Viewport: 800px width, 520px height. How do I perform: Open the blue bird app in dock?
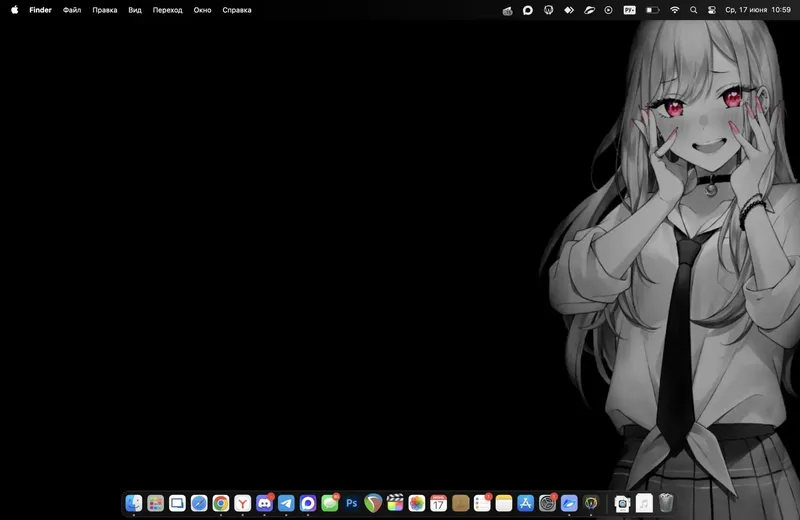569,503
